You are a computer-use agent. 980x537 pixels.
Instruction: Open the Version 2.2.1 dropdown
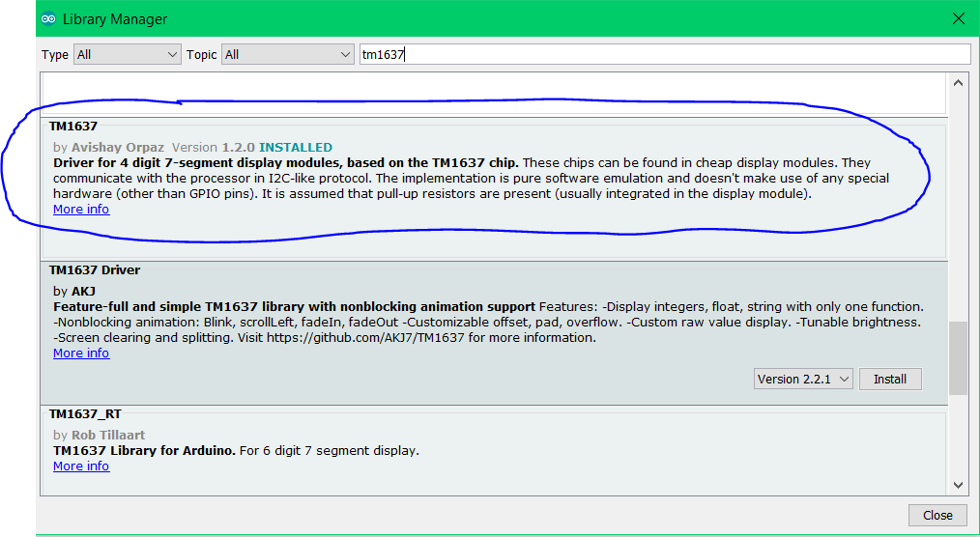tap(803, 379)
